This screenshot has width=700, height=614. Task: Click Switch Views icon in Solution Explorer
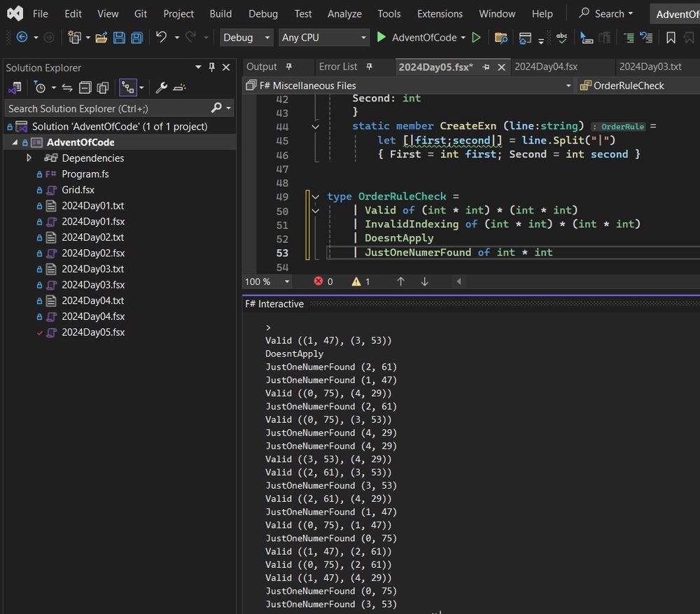(15, 88)
